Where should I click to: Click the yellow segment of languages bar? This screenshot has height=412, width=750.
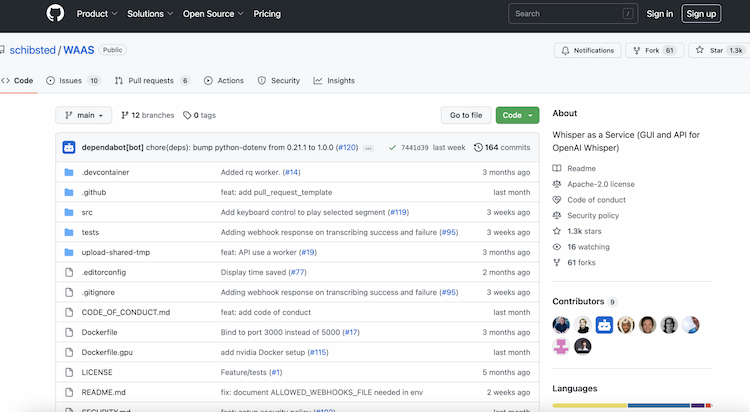click(x=590, y=405)
